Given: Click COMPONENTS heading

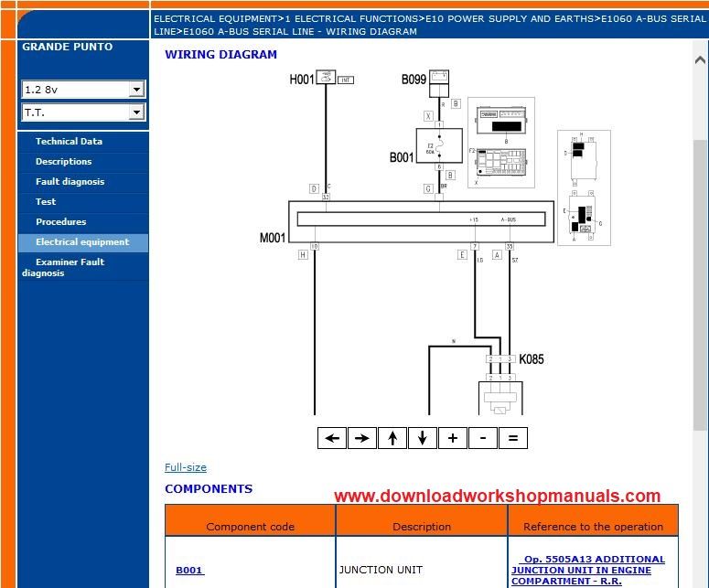Looking at the screenshot, I should 209,489.
